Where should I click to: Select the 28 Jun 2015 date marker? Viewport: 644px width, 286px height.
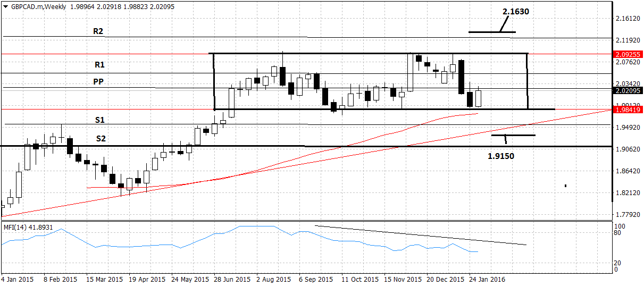click(x=231, y=279)
